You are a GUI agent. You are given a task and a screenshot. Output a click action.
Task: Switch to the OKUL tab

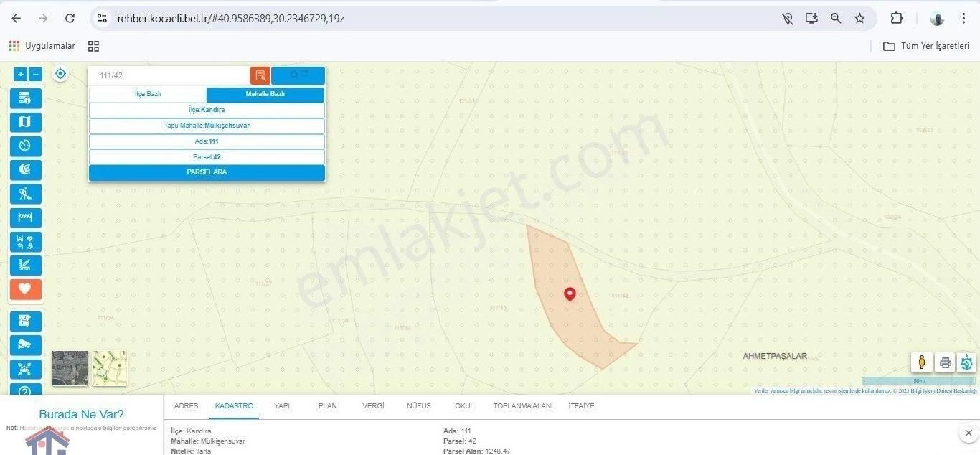pos(464,406)
